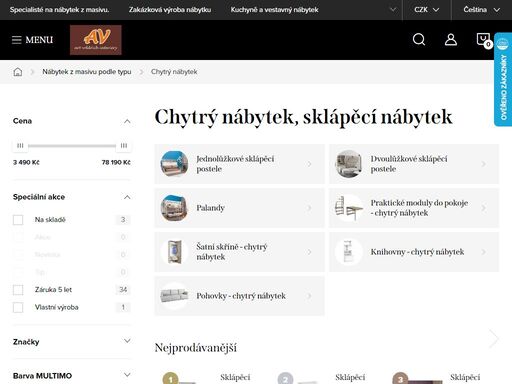Image resolution: width=512 pixels, height=384 pixels.
Task: Go to Nábytek z masivu podle typu breadcrumb
Action: coord(87,72)
